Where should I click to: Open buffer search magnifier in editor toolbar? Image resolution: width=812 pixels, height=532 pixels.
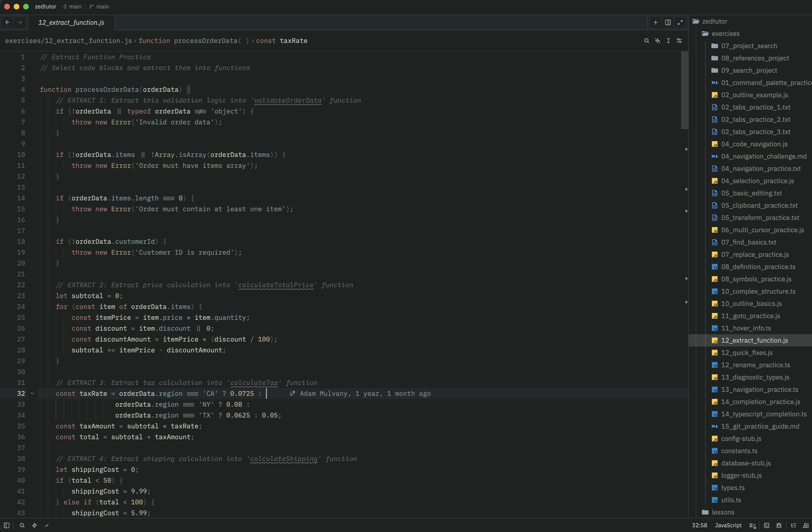pos(646,41)
